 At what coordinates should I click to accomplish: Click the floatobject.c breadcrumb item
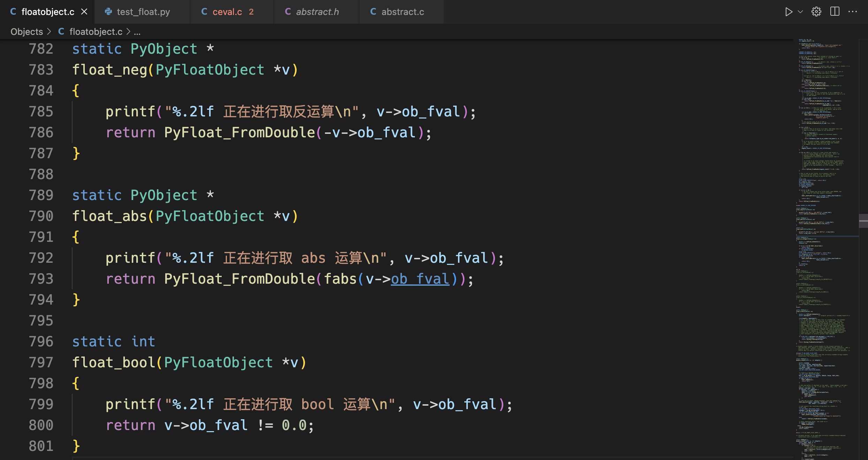click(x=96, y=32)
